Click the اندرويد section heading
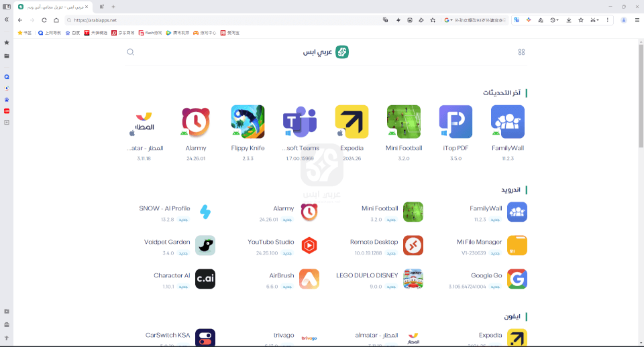The image size is (644, 347). (511, 190)
